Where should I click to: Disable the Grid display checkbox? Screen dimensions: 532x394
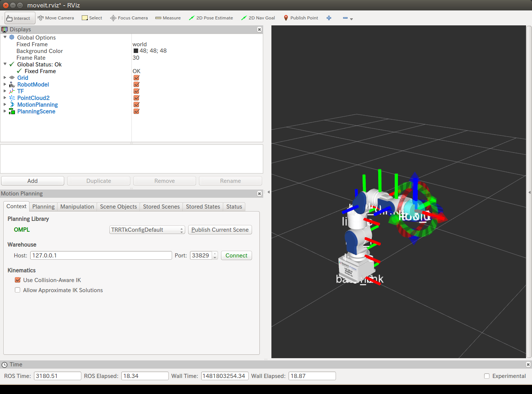(x=136, y=78)
